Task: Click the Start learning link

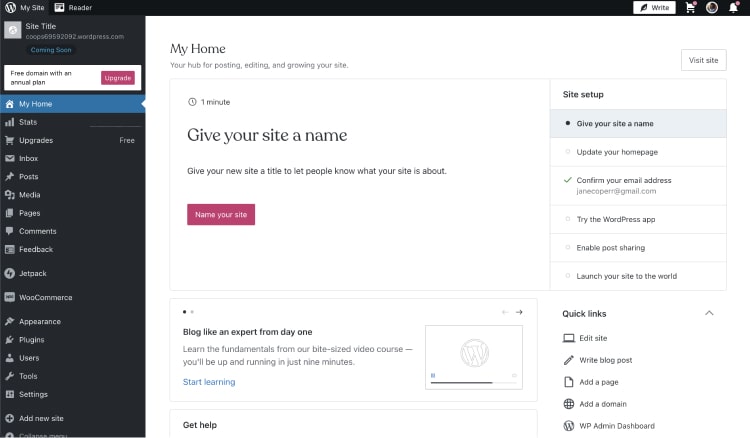Action: 209,382
